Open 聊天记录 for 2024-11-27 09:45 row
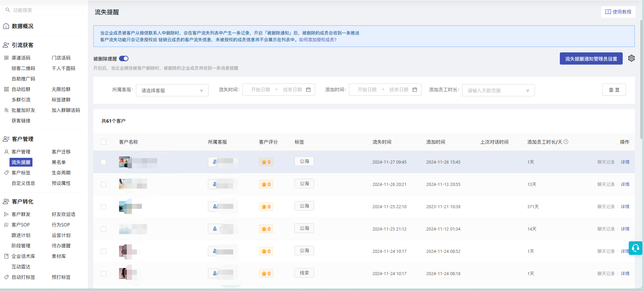Screen dimensions: 644x292 606,162
